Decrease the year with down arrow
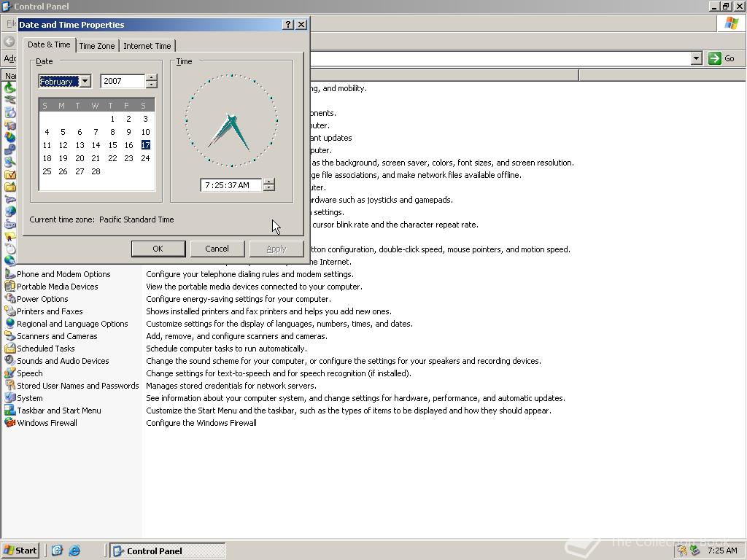 (x=152, y=85)
